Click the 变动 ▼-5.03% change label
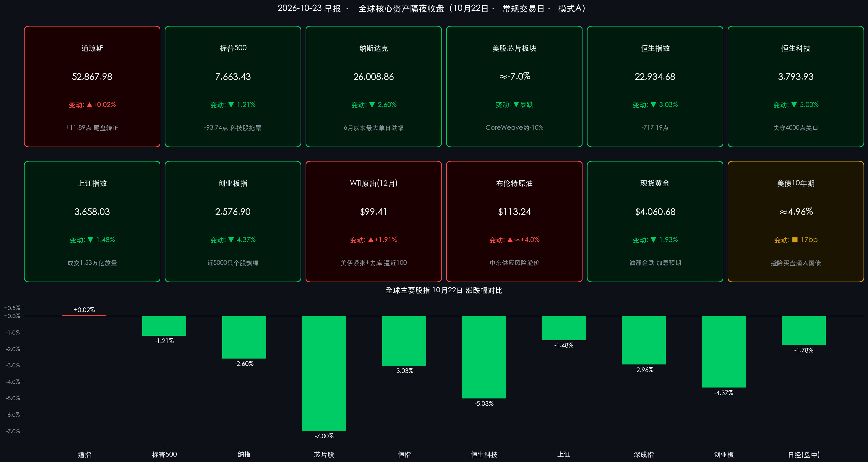The width and height of the screenshot is (868, 462). (796, 105)
